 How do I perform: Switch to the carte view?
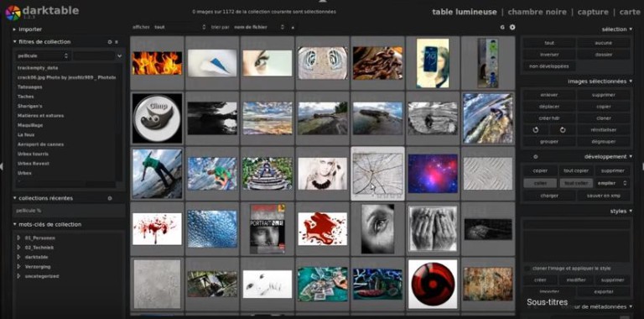630,12
